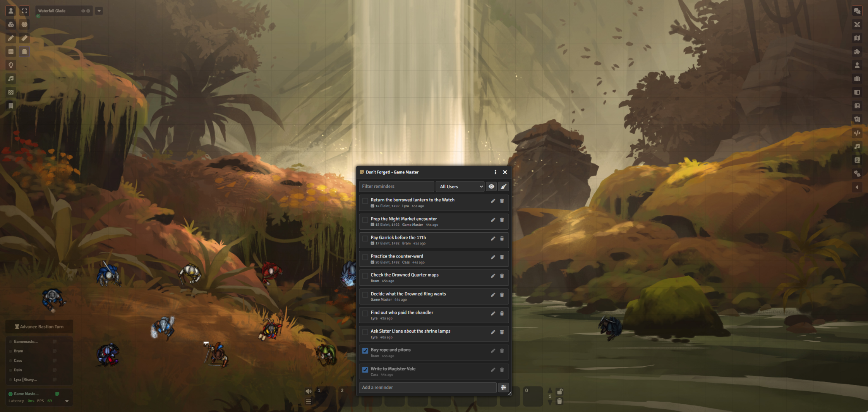Open reminder options beside Add a reminder

click(503, 387)
